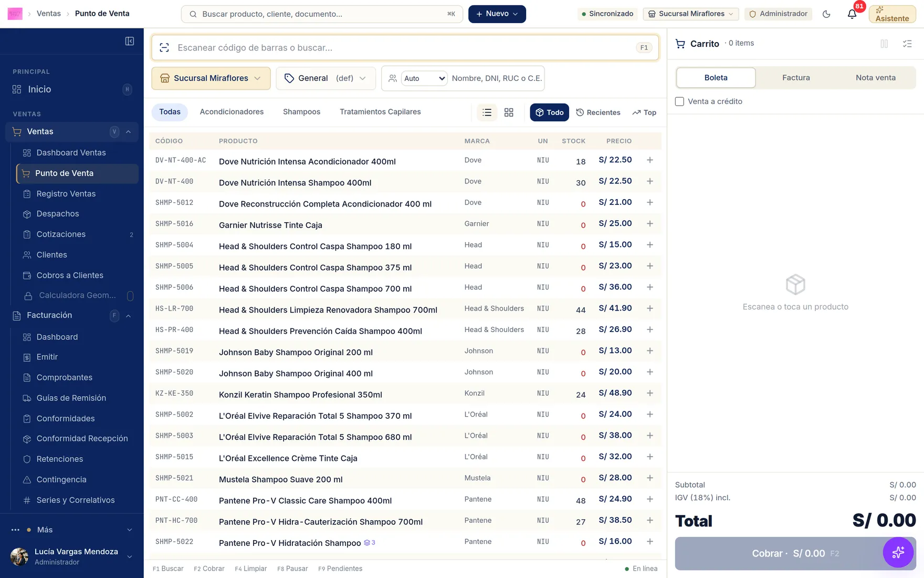Viewport: 924px width, 578px height.
Task: Open the floating AI sparkle button
Action: click(x=898, y=552)
